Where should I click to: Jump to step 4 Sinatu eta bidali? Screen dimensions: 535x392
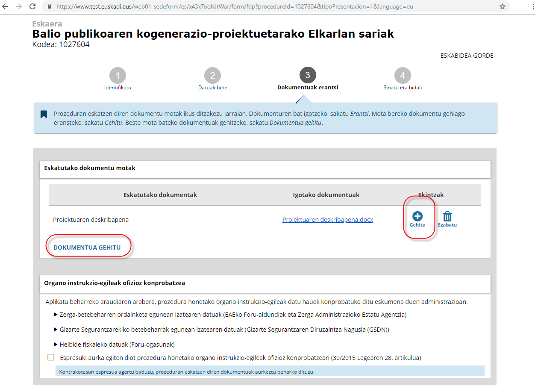pos(403,76)
